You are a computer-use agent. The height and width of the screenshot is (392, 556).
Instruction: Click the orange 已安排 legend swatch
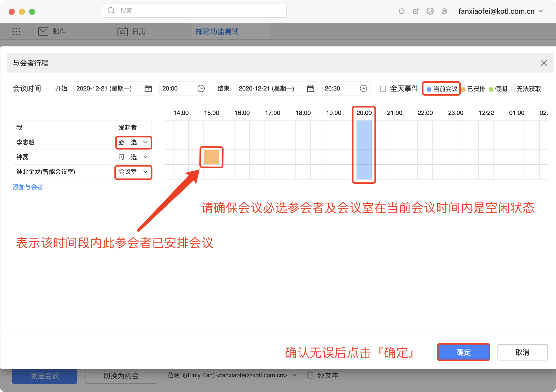[x=463, y=89]
